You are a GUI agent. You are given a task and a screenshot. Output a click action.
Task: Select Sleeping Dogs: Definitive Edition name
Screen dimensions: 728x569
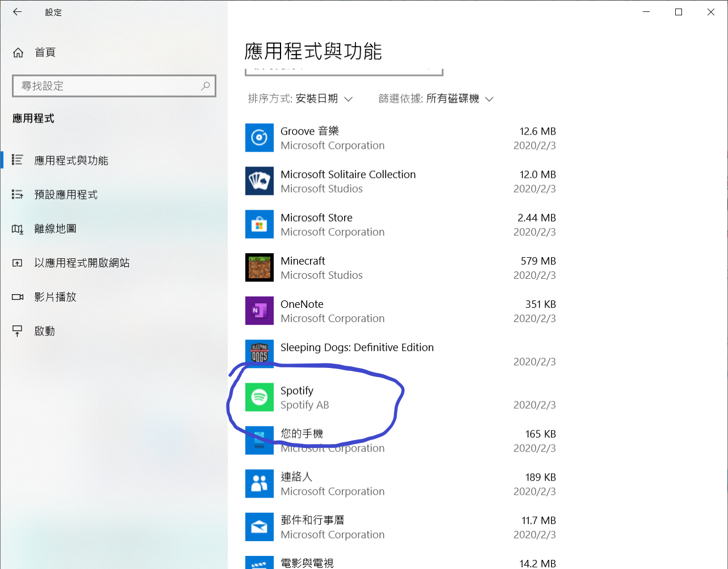pyautogui.click(x=357, y=348)
